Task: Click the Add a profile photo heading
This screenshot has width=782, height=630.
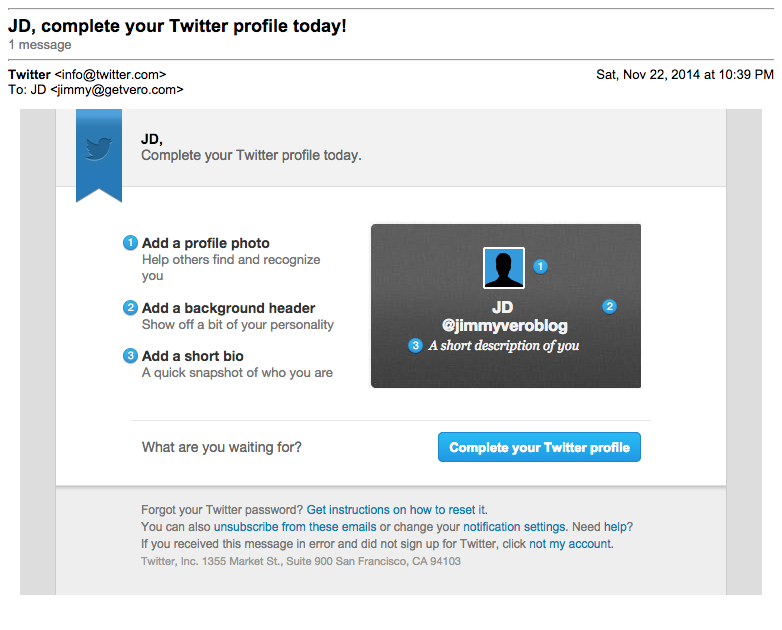Action: [x=205, y=243]
